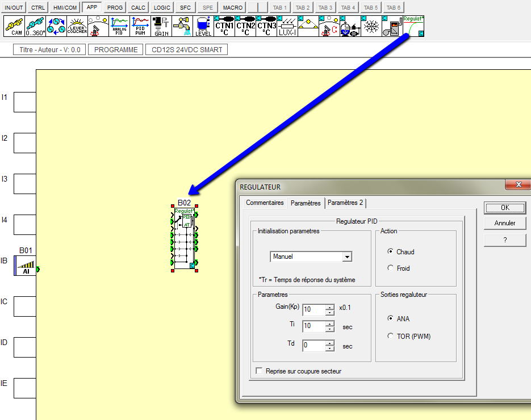Select the Chaud action radio button
Viewport: 531px width, 420px height.
click(x=390, y=251)
